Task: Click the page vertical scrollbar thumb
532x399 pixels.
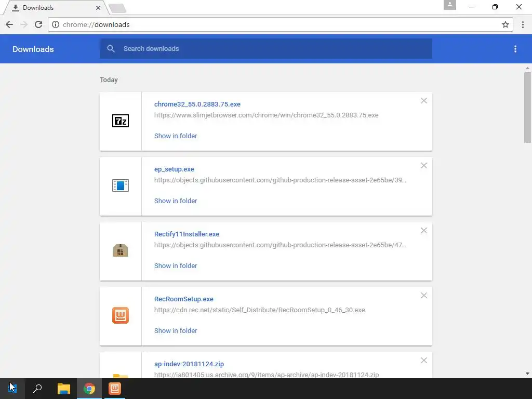Action: 527,107
